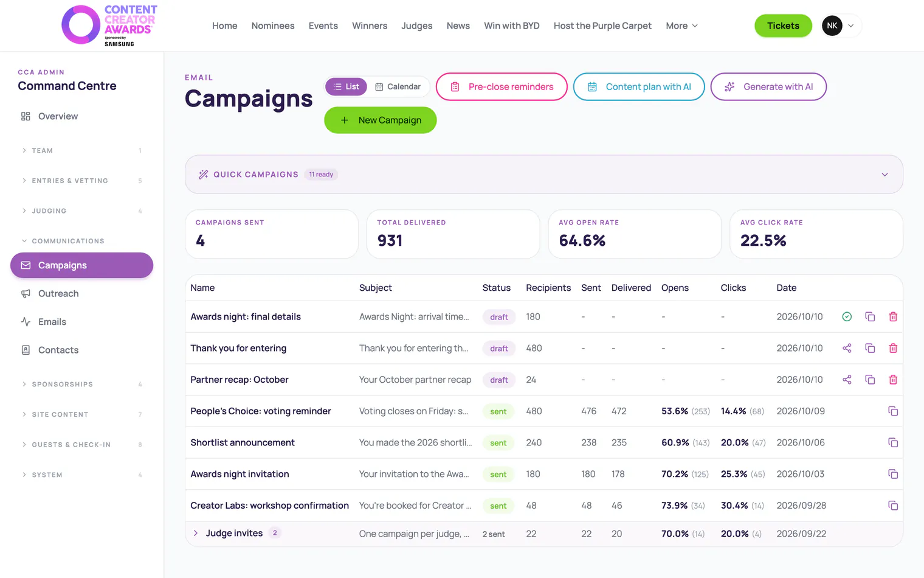
Task: Expand the Sponsorships sidebar section
Action: [x=81, y=385]
